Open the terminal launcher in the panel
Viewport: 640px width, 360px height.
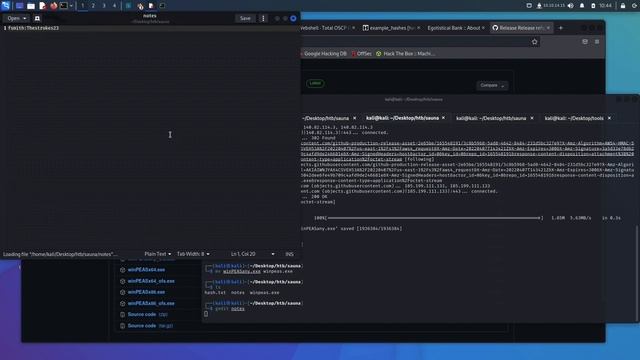pyautogui.click(x=64, y=6)
